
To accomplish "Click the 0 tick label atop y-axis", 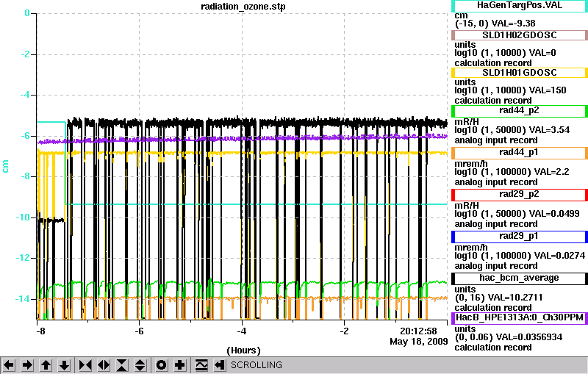I will tap(27, 13).
